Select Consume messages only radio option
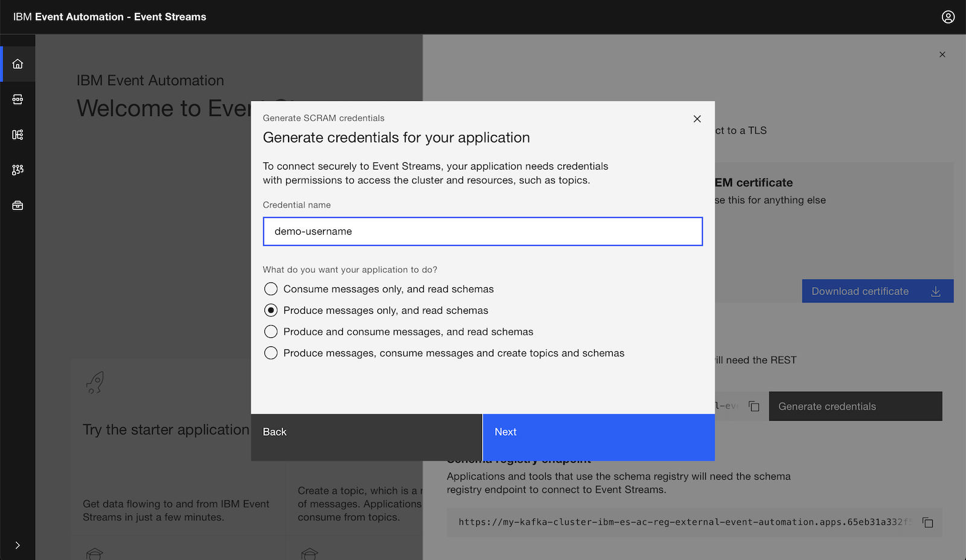Screen dimensions: 966x560 point(271,289)
